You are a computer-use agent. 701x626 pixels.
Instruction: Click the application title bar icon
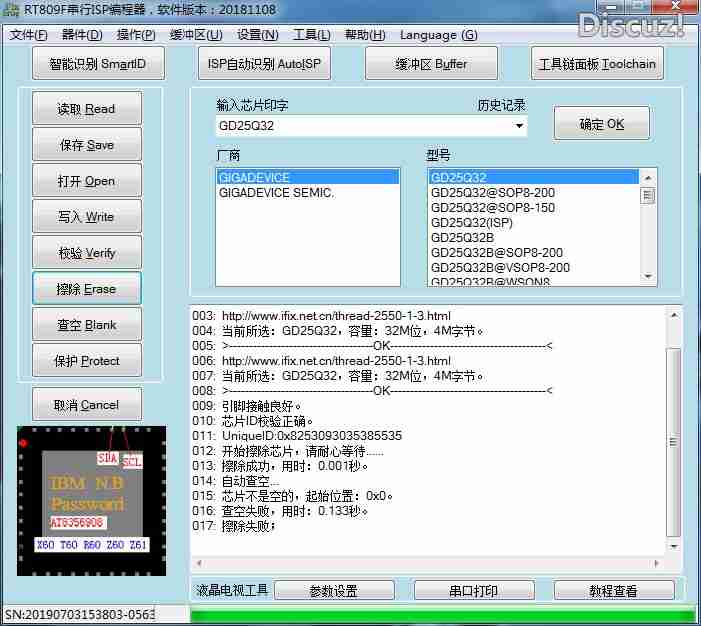pos(11,9)
